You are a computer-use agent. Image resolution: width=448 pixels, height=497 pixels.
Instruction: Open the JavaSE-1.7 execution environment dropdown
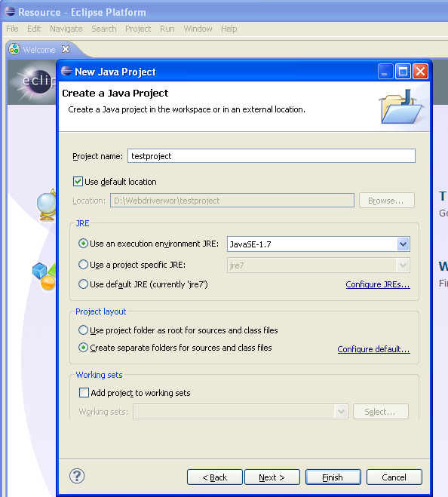click(x=403, y=244)
